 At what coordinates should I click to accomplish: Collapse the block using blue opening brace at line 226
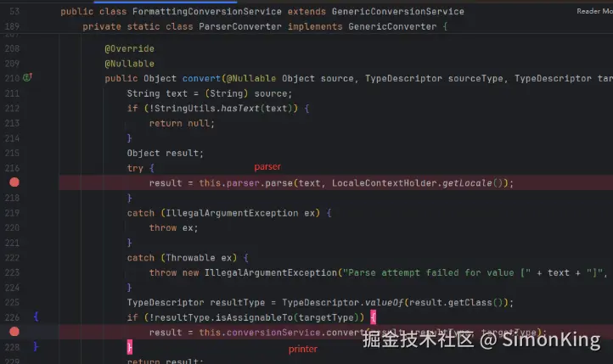[36, 316]
